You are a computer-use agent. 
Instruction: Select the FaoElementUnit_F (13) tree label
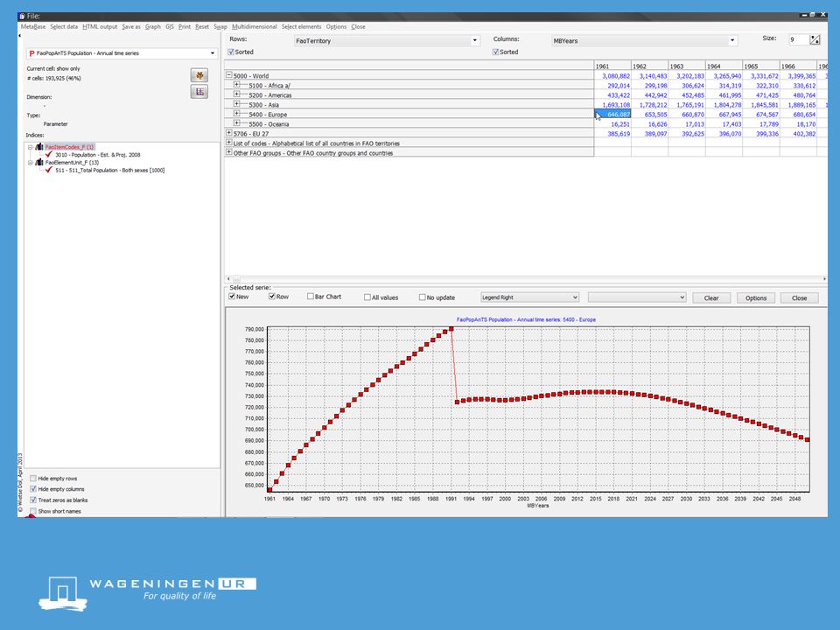tap(72, 163)
